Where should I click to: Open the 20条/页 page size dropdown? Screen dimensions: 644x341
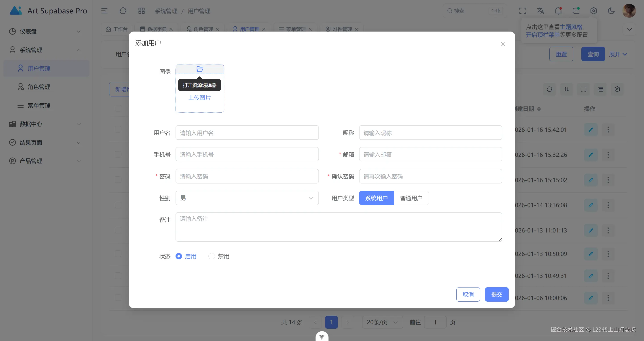pyautogui.click(x=382, y=322)
